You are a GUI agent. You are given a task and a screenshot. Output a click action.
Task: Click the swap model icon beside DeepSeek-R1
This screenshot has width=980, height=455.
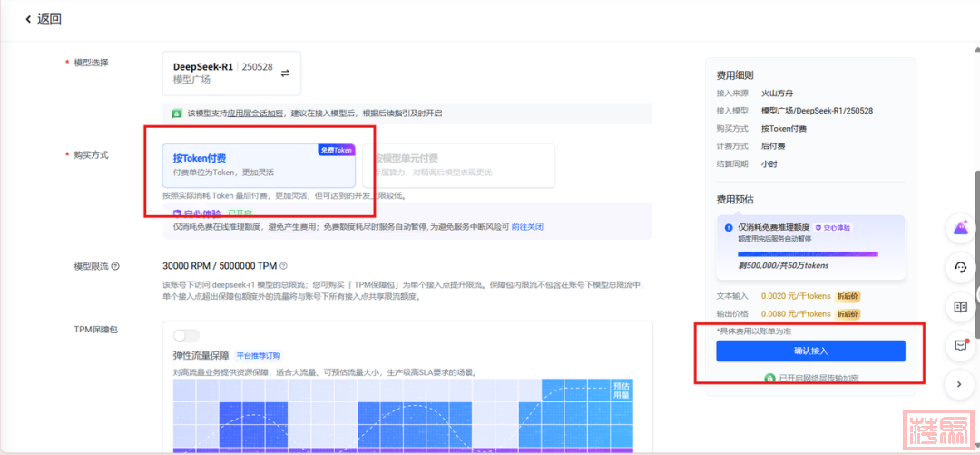[x=285, y=74]
